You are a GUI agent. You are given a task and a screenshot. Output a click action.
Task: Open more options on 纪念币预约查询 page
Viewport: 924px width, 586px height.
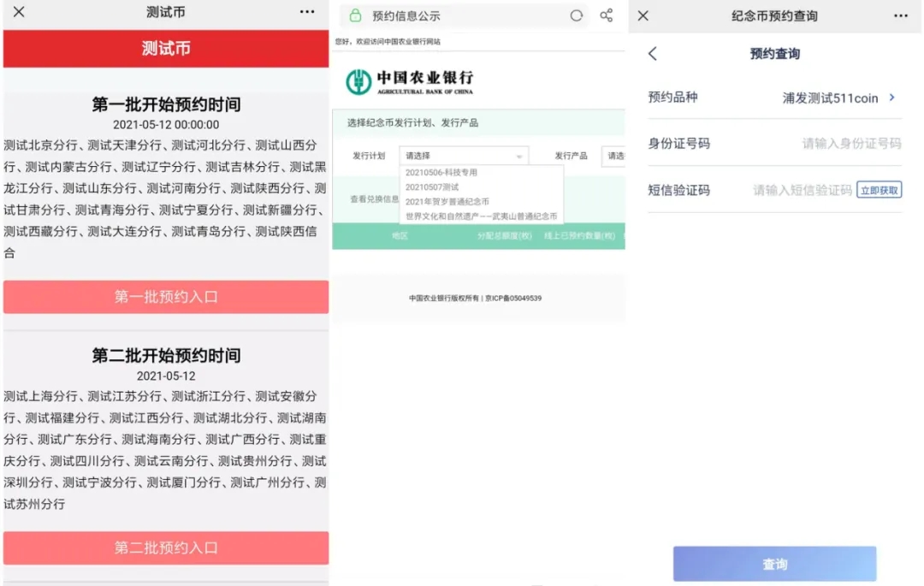pyautogui.click(x=901, y=15)
